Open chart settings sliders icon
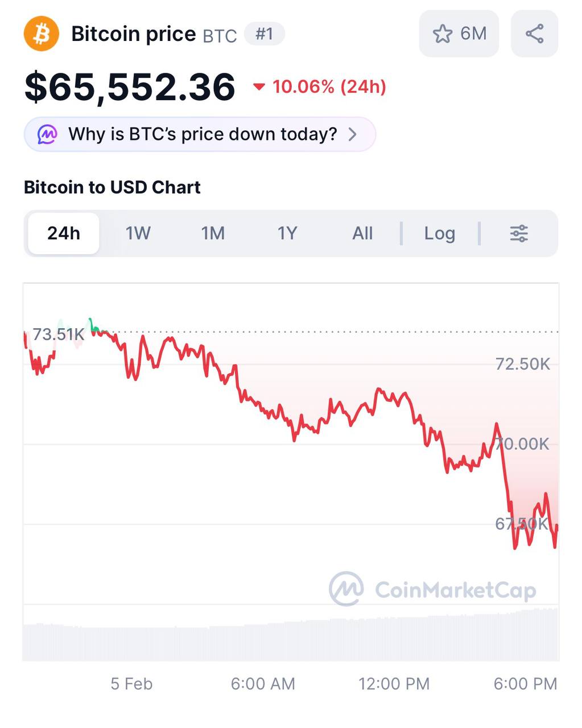Screen dimensions: 582x728 point(519,233)
